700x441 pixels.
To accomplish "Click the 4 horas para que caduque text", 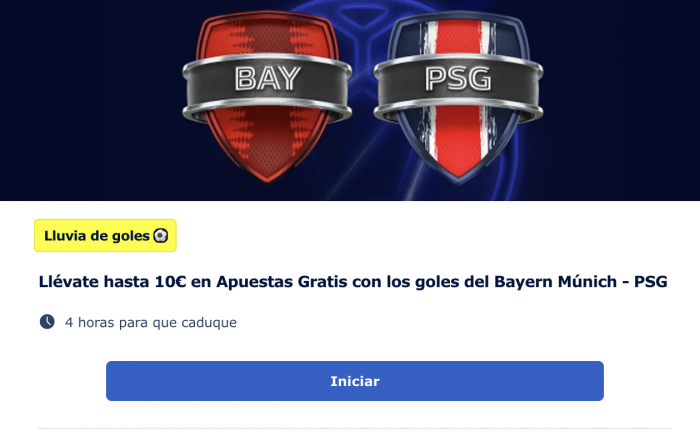I will (151, 322).
